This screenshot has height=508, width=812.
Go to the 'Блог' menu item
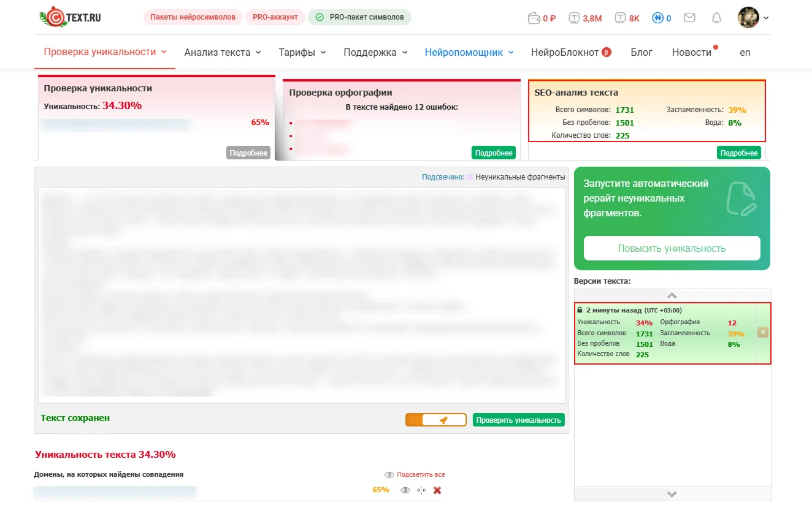(x=642, y=52)
